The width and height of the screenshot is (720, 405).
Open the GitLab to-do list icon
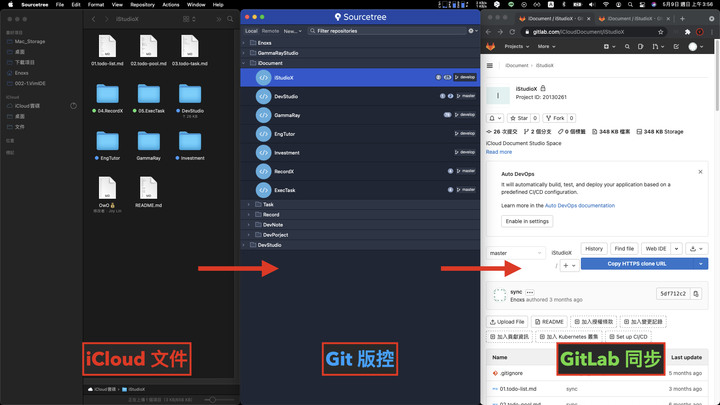tap(676, 46)
